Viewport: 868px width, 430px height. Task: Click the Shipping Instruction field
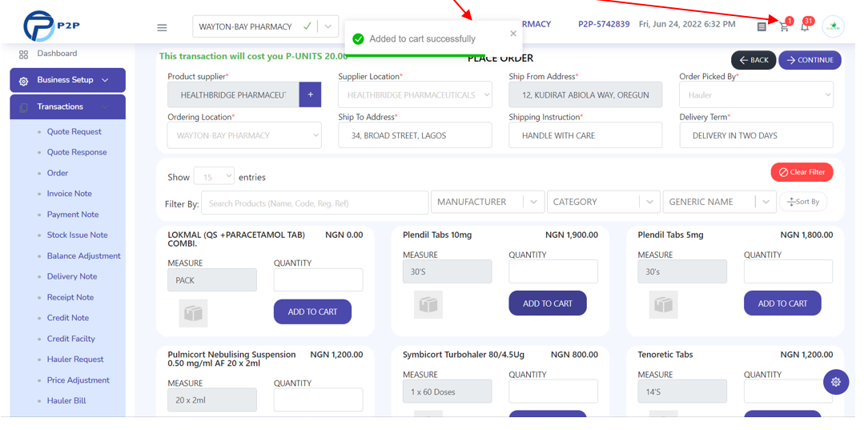(x=585, y=135)
